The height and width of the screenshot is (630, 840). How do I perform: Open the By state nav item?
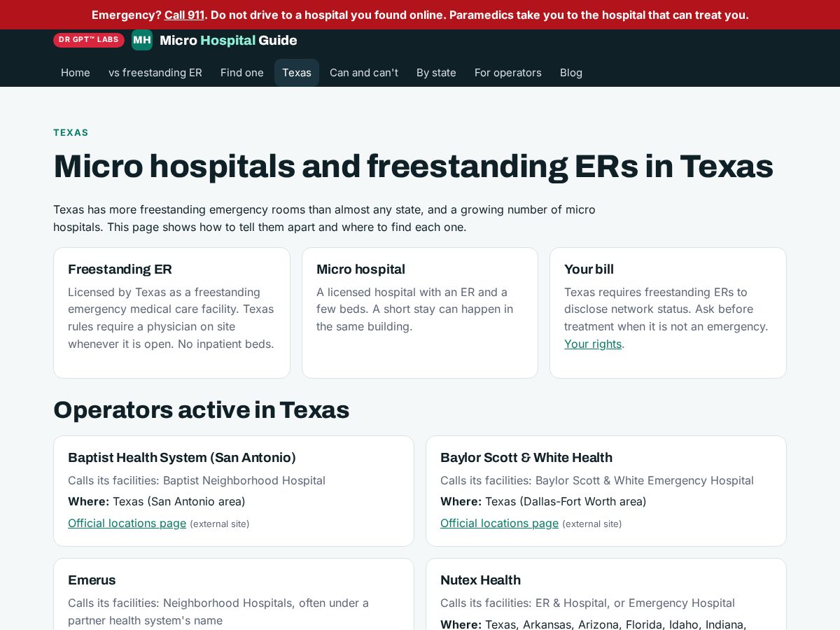[x=436, y=73]
